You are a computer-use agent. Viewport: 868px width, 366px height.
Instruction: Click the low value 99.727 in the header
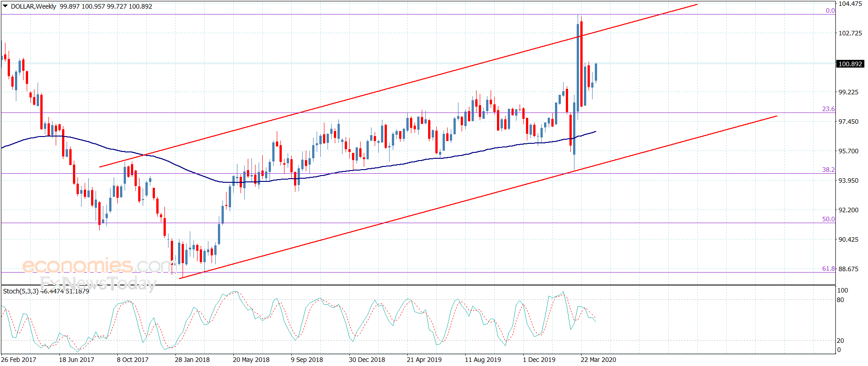(116, 6)
